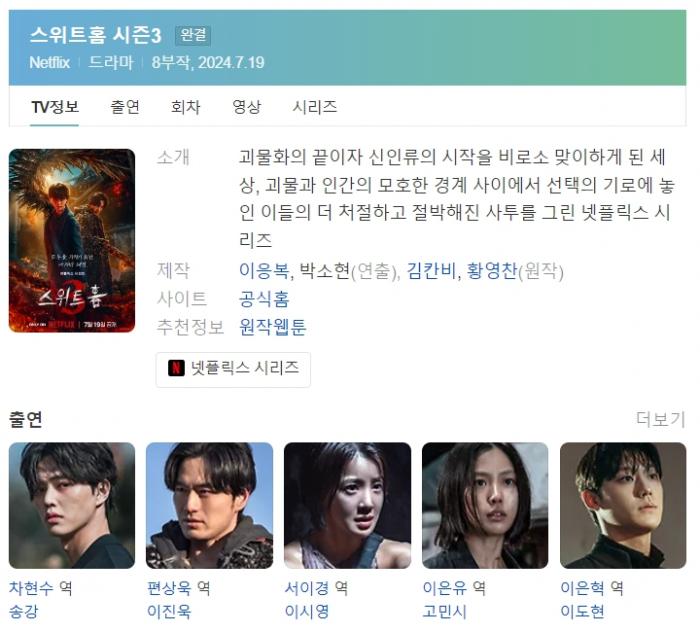Select the TV정보 tab
Viewport: 700px width, 632px height.
pos(55,107)
